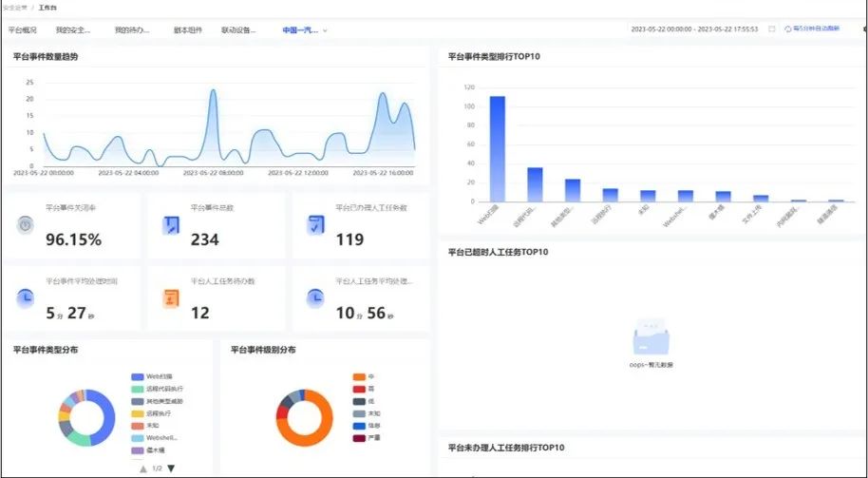Click the orange 中 level color swatch

(359, 377)
